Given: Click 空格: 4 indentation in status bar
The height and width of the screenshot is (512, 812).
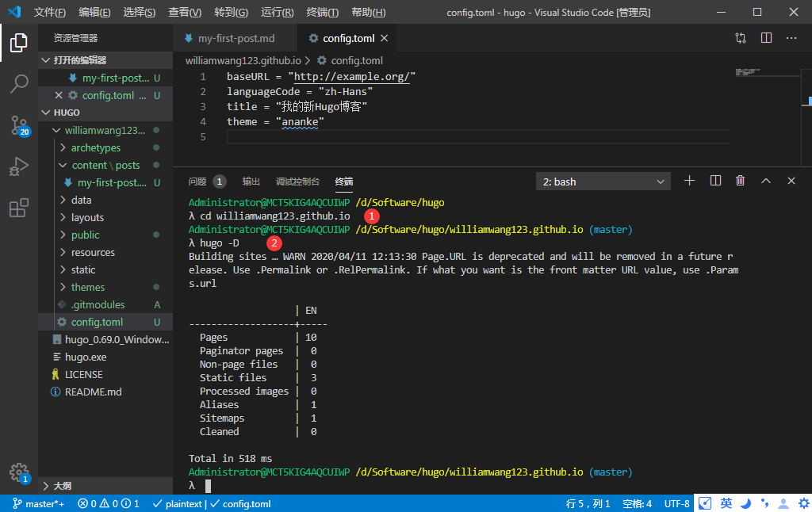Looking at the screenshot, I should tap(637, 504).
